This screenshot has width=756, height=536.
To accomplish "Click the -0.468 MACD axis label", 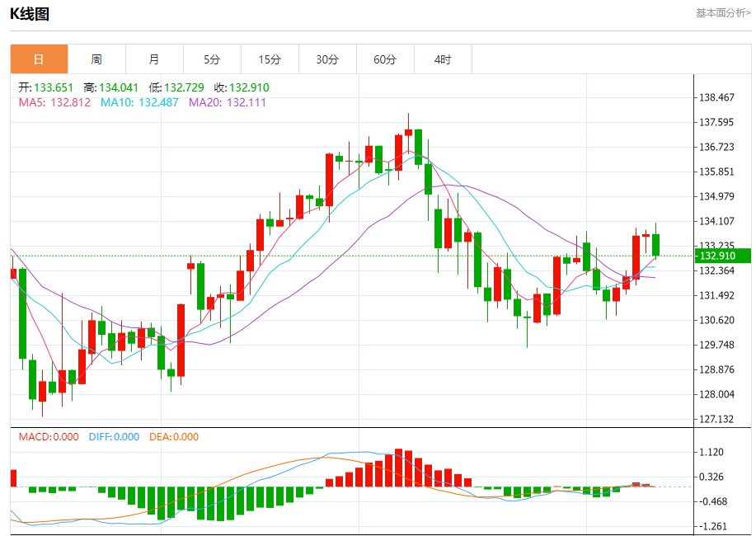I will point(712,501).
